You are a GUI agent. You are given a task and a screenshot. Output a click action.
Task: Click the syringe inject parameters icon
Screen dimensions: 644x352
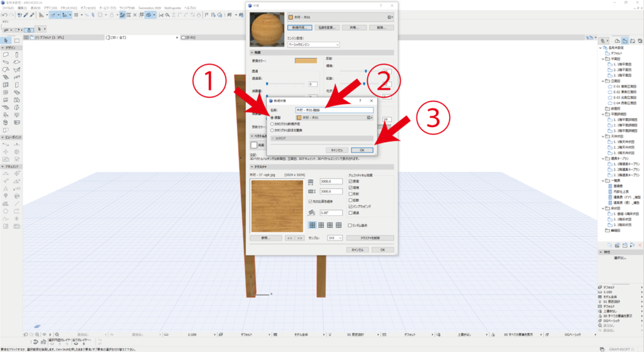(x=32, y=15)
